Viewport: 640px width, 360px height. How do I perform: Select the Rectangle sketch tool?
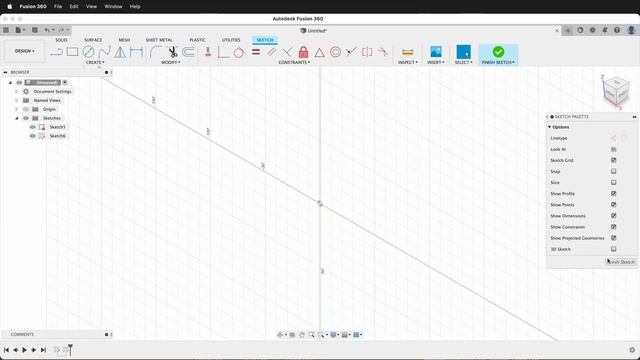pyautogui.click(x=72, y=52)
